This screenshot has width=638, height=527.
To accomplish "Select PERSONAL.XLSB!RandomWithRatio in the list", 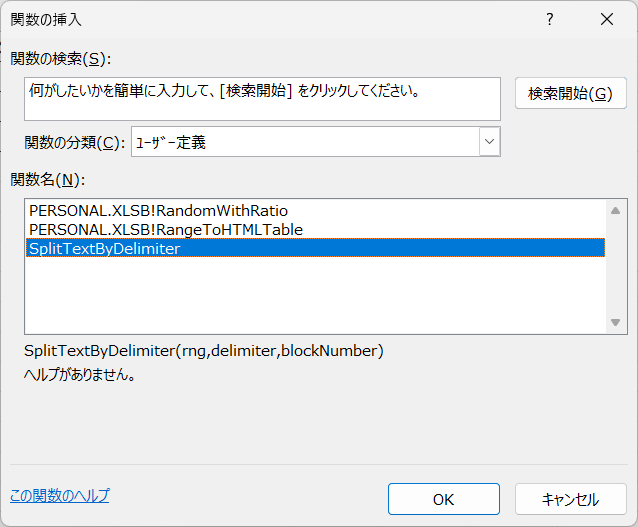I will 158,211.
